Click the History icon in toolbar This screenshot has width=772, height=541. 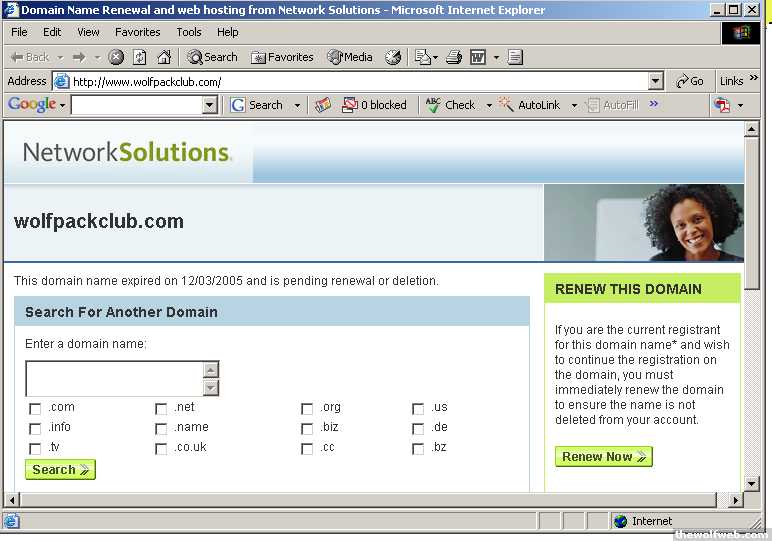point(393,57)
